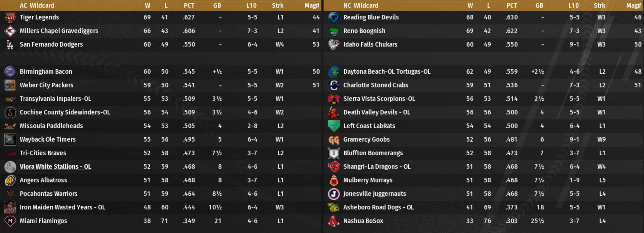644x233 pixels.
Task: Click the Angers Albatross team logo
Action: point(10,181)
